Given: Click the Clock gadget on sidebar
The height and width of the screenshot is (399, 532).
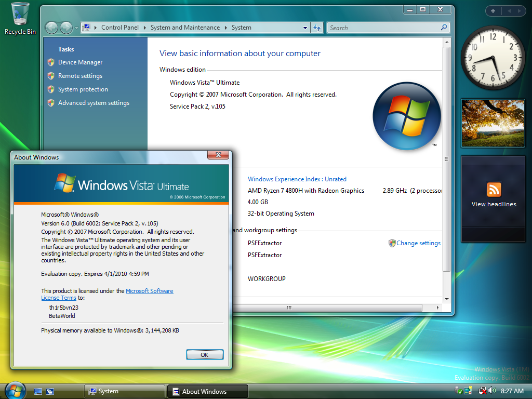Looking at the screenshot, I should pyautogui.click(x=493, y=58).
